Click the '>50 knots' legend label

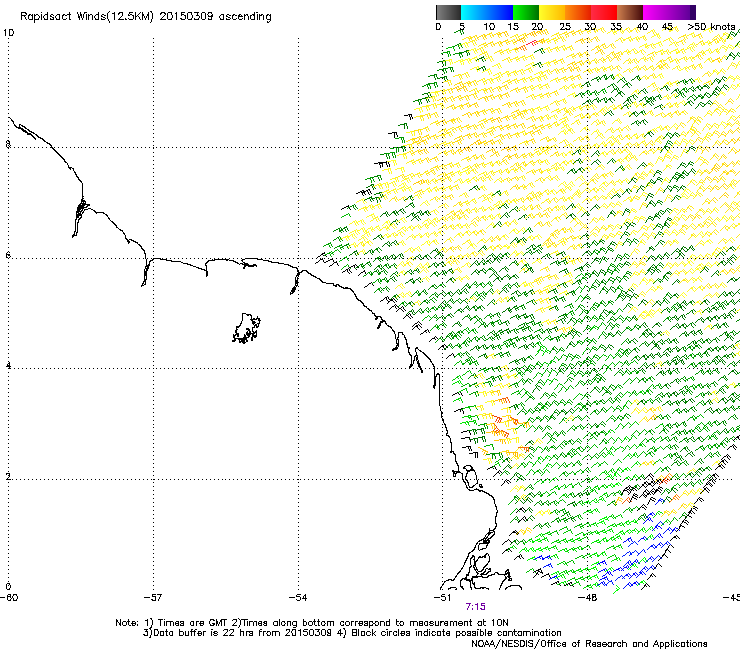coord(711,27)
